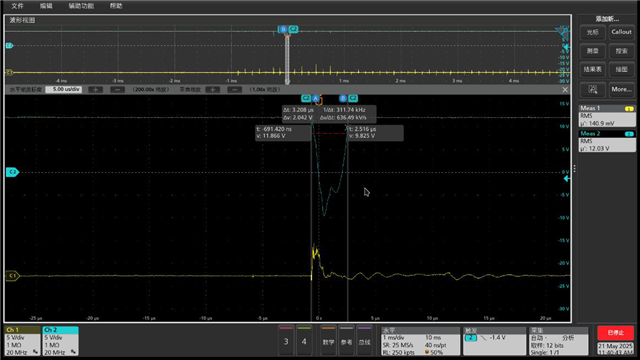The width and height of the screenshot is (640, 360).
Task: Click the C1 channel ground handle
Action: tap(12, 276)
